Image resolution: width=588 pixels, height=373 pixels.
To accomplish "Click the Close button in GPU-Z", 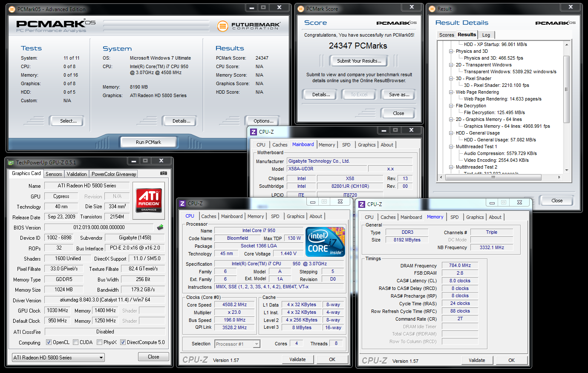I will pyautogui.click(x=153, y=357).
